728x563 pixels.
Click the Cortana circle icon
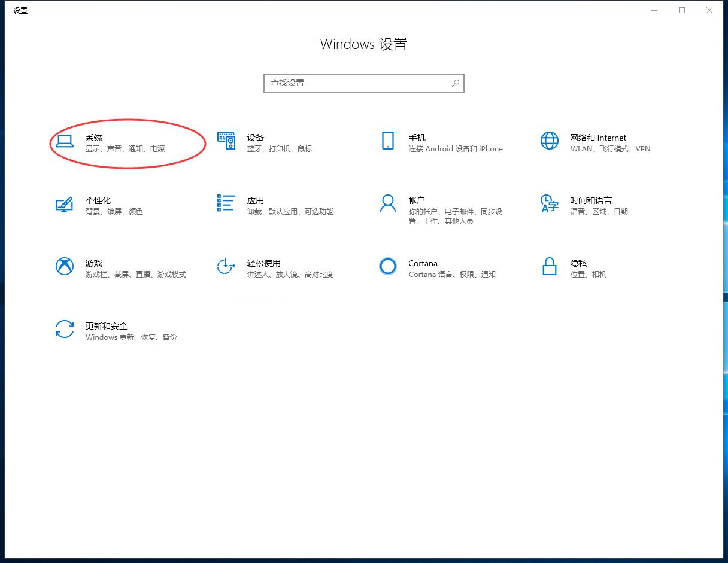[x=388, y=266]
